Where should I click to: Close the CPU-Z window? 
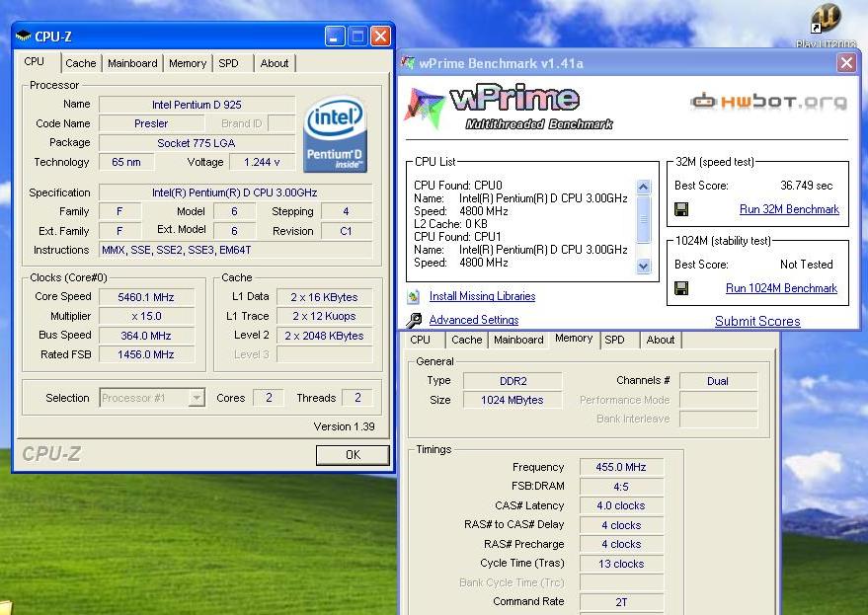tap(380, 37)
